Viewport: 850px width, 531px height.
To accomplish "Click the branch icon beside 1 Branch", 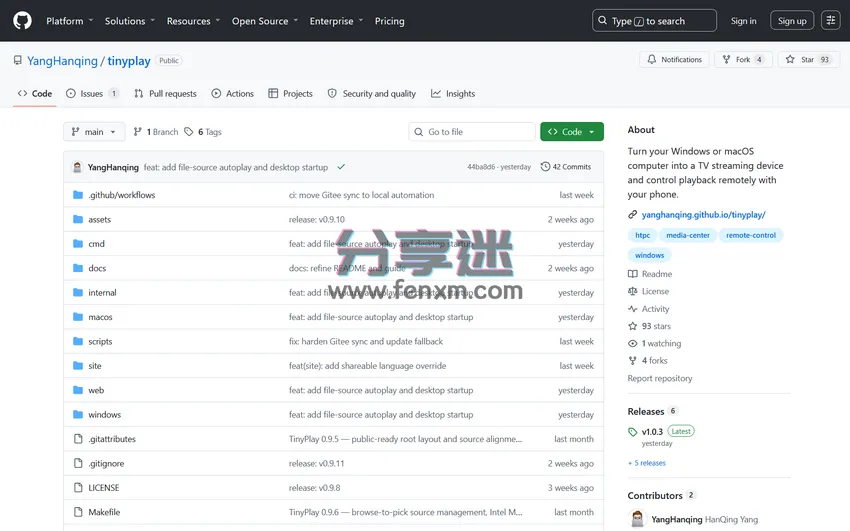I will pos(138,132).
